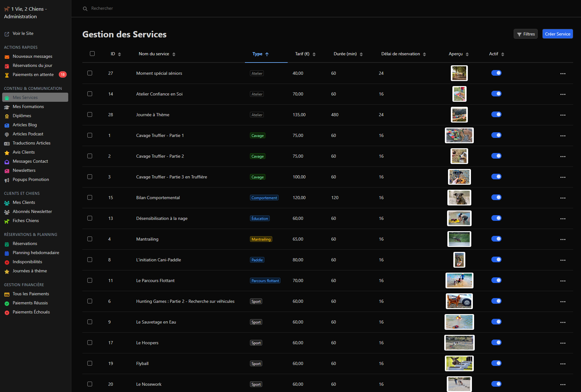The image size is (581, 392).
Task: Reverse the Type column sort order
Action: [261, 54]
